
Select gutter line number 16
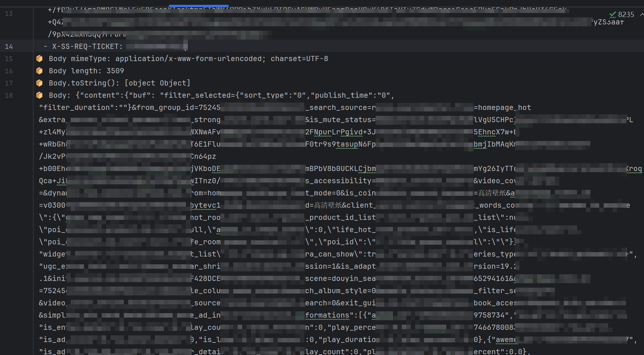9,71
